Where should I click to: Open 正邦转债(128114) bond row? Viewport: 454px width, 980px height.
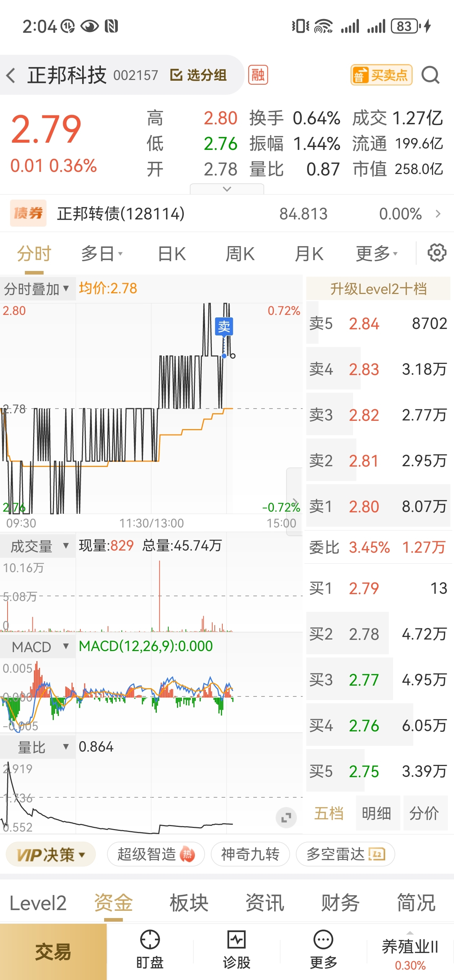[227, 213]
